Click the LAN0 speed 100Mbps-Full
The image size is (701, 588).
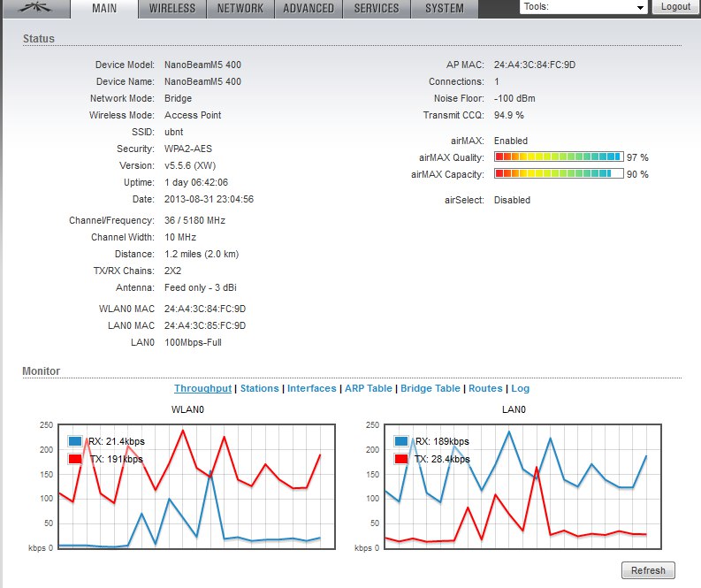[x=193, y=342]
